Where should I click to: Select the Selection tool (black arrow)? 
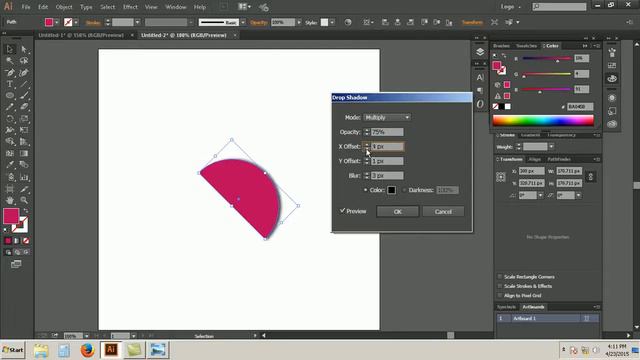pos(10,49)
